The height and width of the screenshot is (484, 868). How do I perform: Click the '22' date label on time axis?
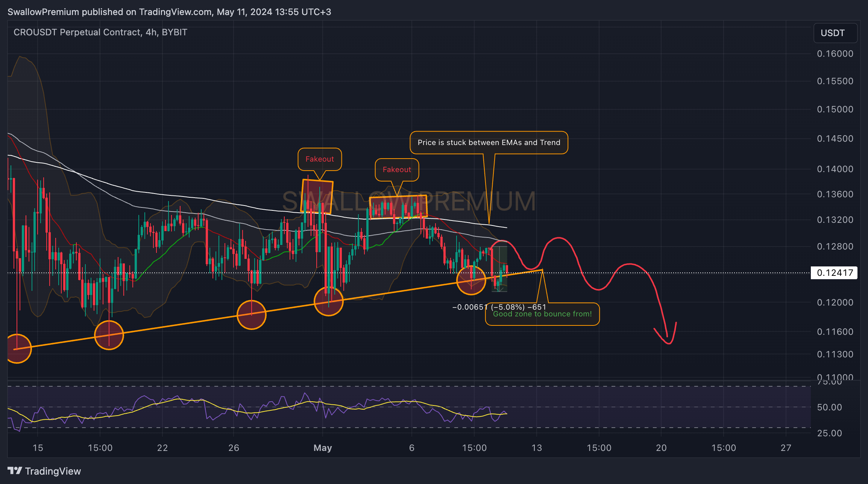(162, 448)
